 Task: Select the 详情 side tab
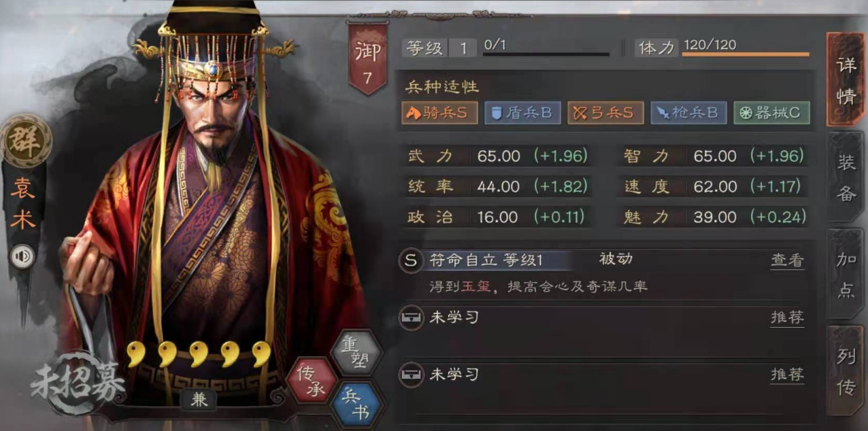846,80
